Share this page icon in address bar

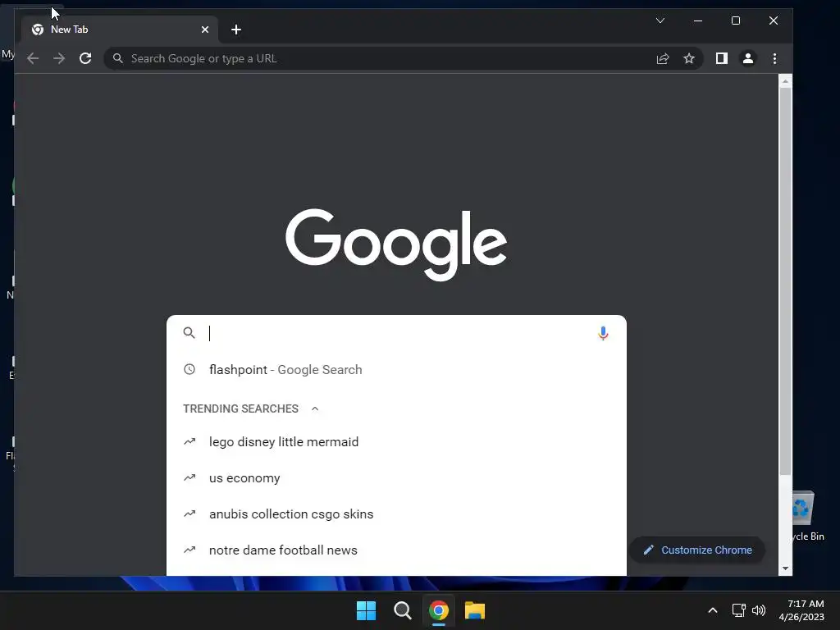coord(663,58)
